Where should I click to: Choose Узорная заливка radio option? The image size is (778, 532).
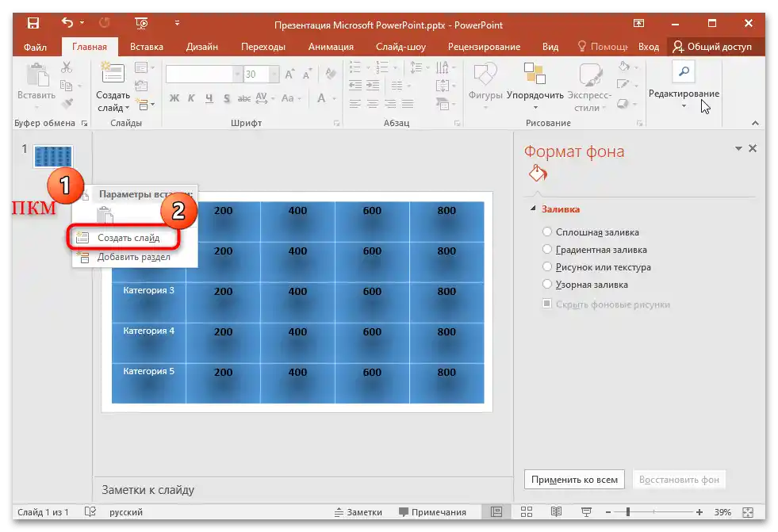click(x=547, y=284)
